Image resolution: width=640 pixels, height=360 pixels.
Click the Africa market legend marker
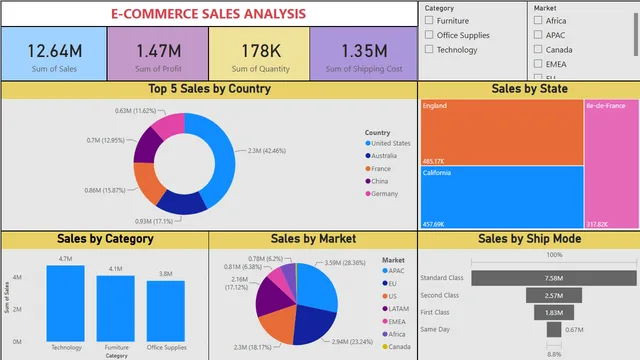click(385, 334)
